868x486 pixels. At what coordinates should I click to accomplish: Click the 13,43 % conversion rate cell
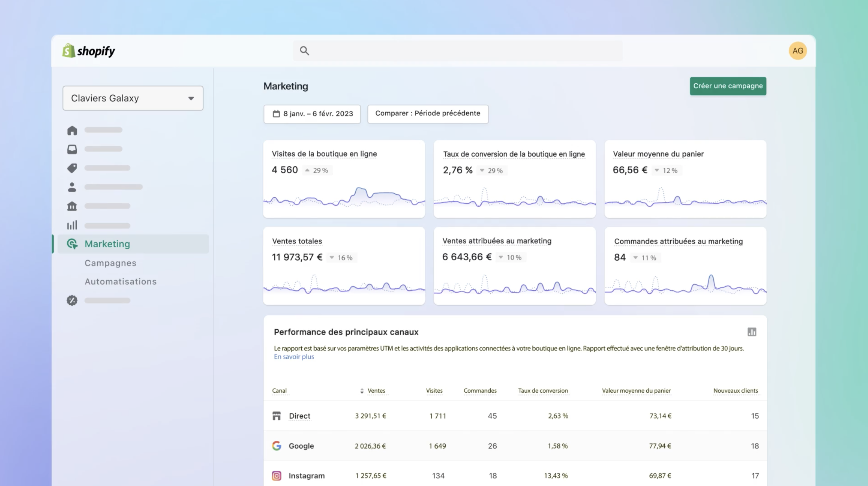tap(556, 476)
